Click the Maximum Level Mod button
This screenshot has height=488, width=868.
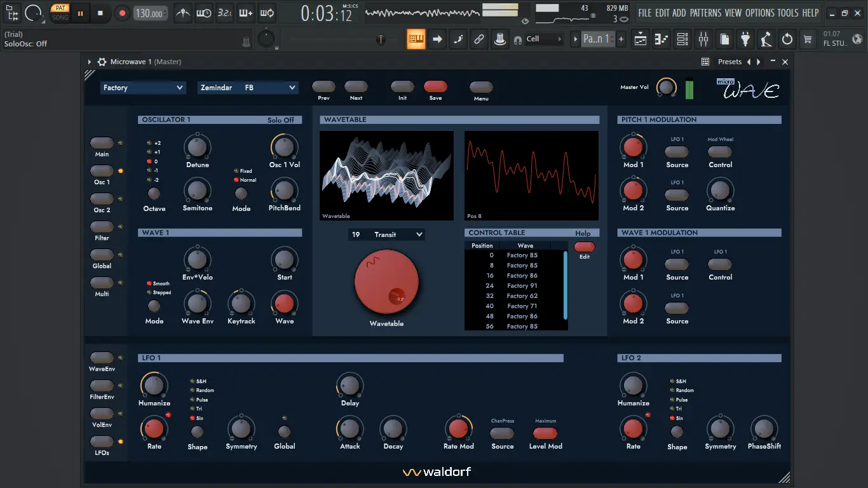coord(545,433)
